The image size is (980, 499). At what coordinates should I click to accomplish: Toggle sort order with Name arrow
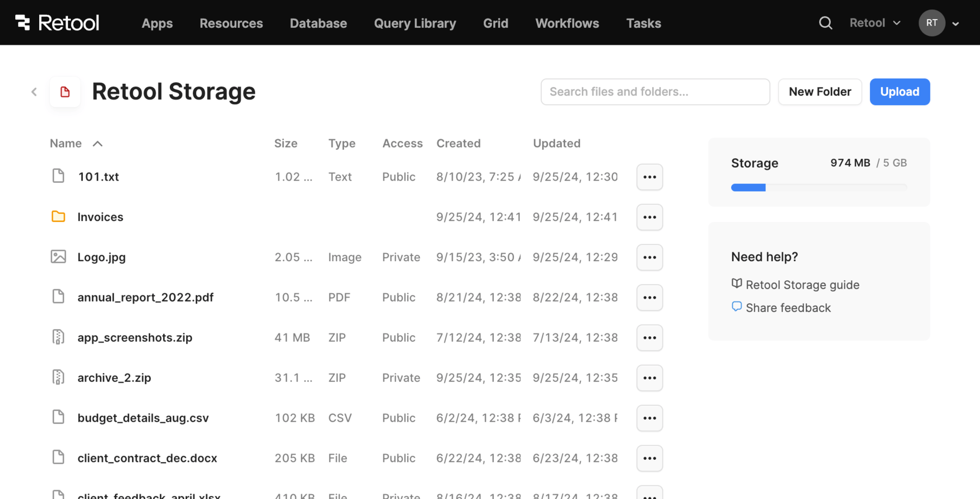click(x=97, y=144)
